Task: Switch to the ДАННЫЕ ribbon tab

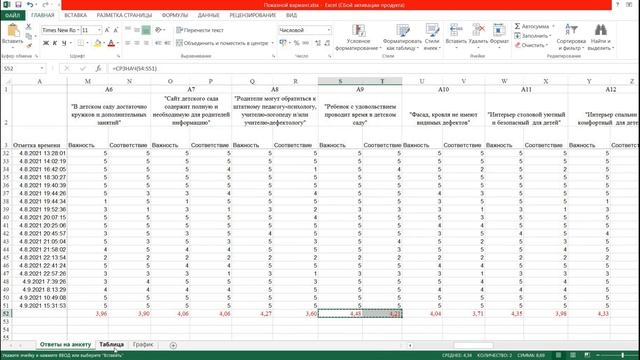Action: coord(209,15)
